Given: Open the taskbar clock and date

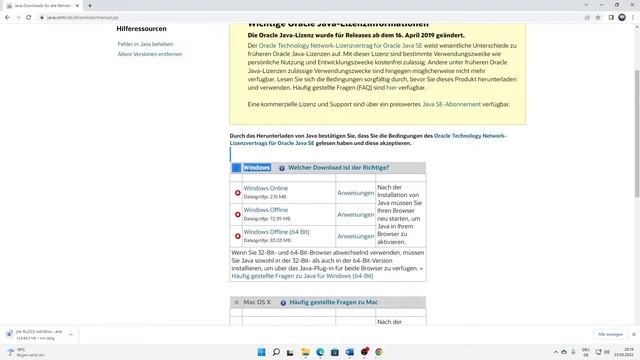Looking at the screenshot, I should (624, 352).
